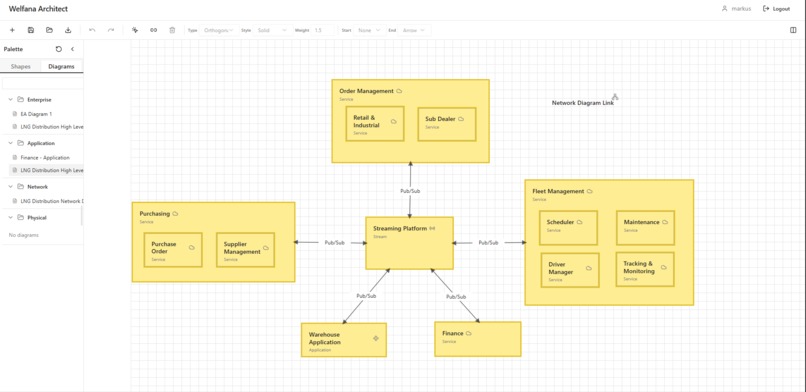Open Finance - Application diagram
The image size is (806, 392).
click(42, 158)
